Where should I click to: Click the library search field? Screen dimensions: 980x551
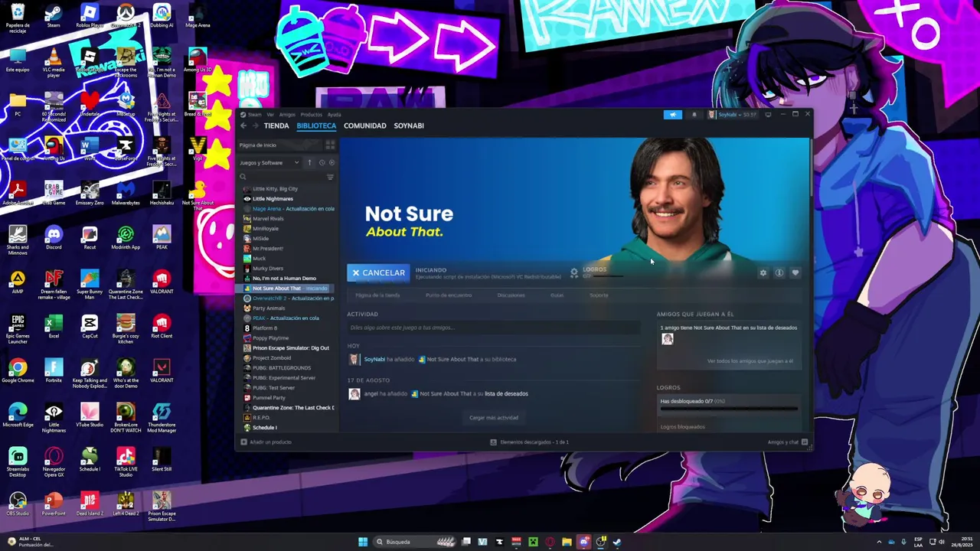coord(282,177)
